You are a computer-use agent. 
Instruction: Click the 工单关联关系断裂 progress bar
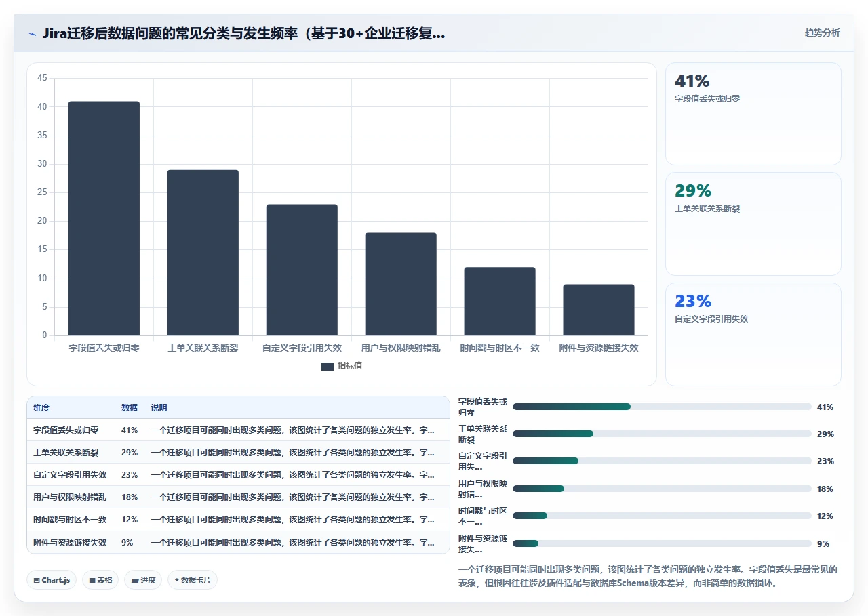pos(662,434)
